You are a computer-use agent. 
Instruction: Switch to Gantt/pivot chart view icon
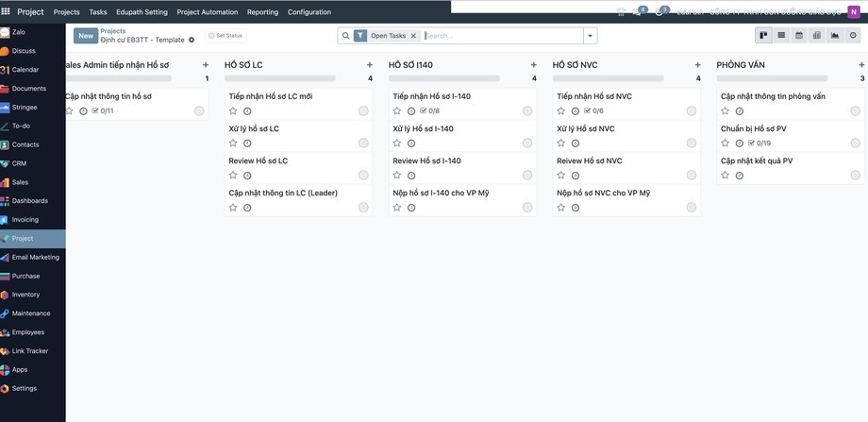(x=816, y=36)
